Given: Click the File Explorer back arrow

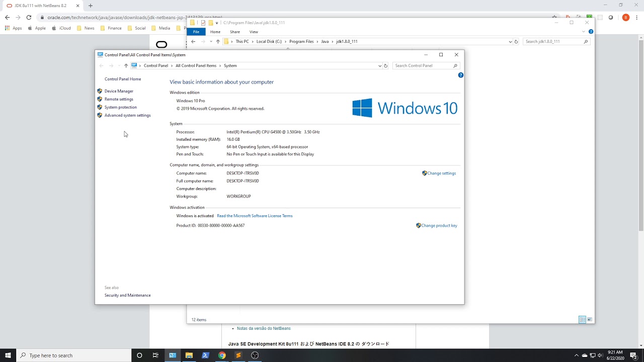Looking at the screenshot, I should pos(193,41).
